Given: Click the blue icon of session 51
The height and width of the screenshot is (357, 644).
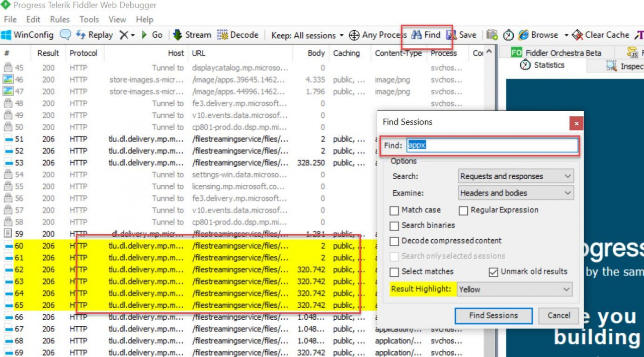Looking at the screenshot, I should (x=8, y=139).
